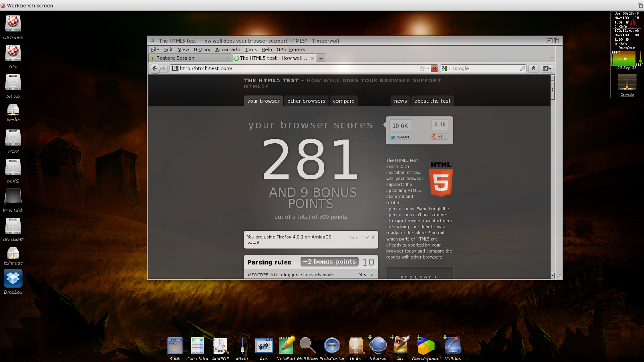Open the Google search engine dropdown
This screenshot has width=644, height=362.
pyautogui.click(x=445, y=68)
